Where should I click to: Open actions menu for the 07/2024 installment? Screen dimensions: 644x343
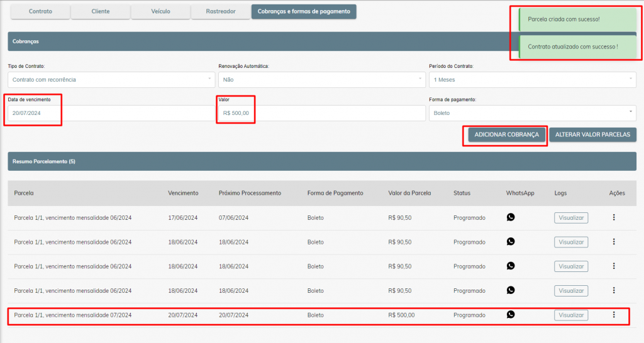(614, 314)
